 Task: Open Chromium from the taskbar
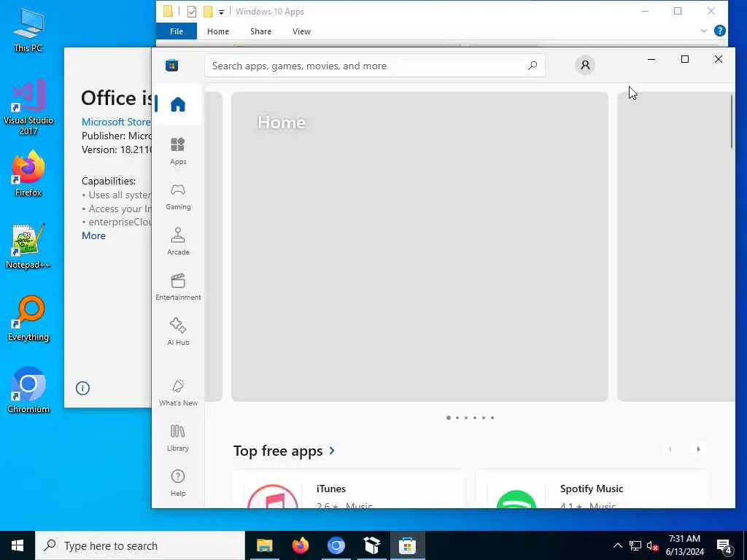tap(336, 545)
